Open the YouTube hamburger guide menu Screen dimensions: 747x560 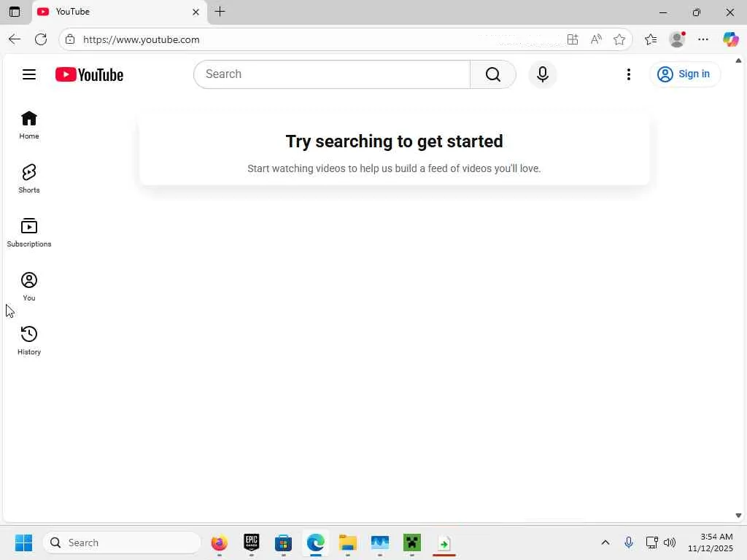tap(29, 74)
